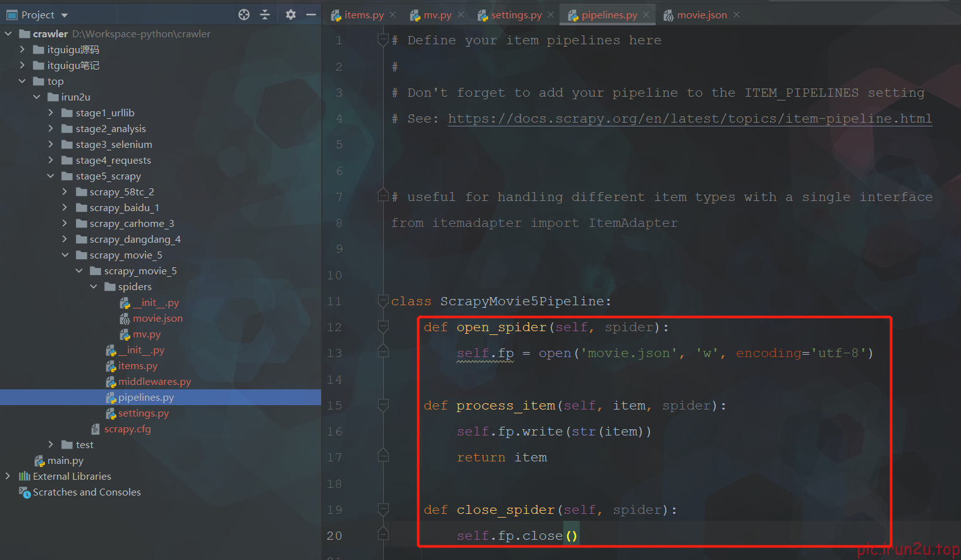
Task: Expand the stage1_urllib folder
Action: pos(51,113)
